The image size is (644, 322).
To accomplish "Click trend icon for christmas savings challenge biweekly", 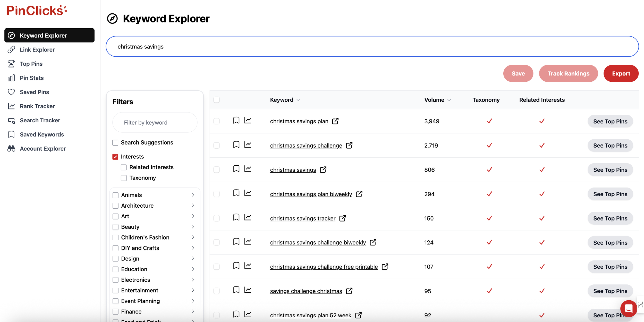I will pos(248,242).
